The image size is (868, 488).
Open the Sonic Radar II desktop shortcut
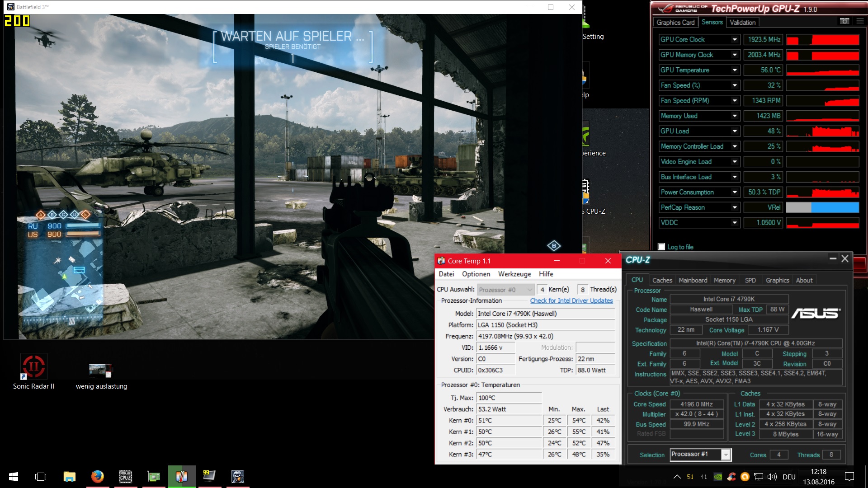point(33,367)
